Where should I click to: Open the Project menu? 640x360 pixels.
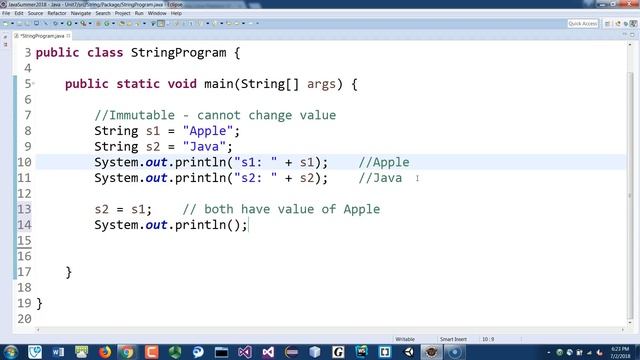click(x=122, y=13)
